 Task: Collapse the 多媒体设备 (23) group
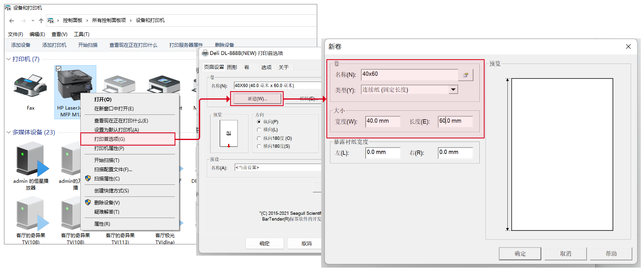pos(8,132)
